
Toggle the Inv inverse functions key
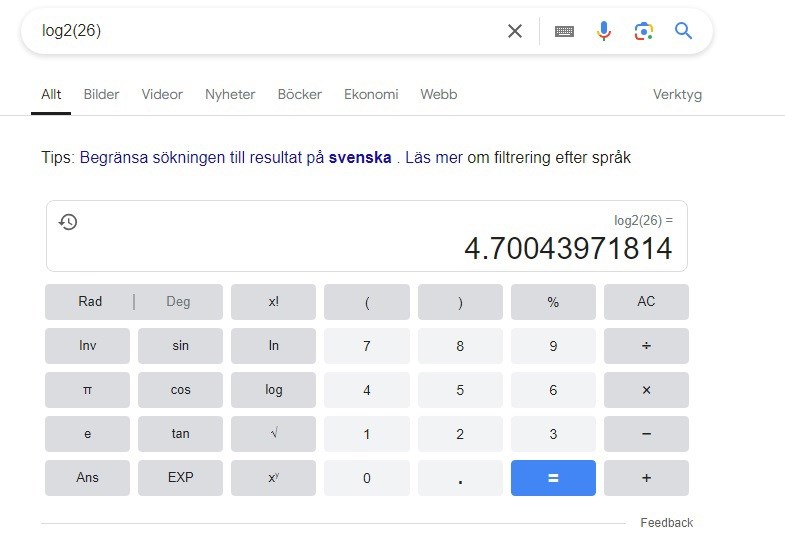click(x=87, y=346)
